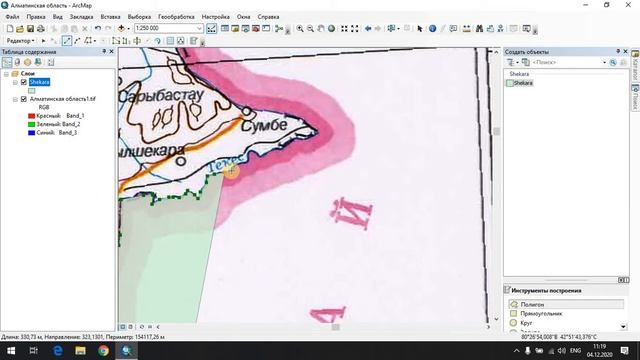The width and height of the screenshot is (640, 360).
Task: Open the Геообработка menu
Action: tap(176, 17)
